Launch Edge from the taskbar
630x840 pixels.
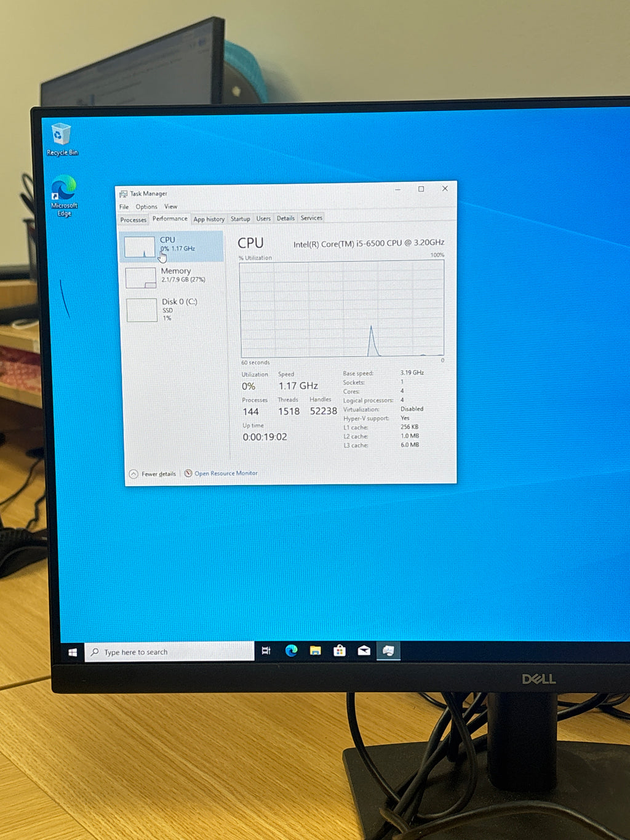(291, 650)
